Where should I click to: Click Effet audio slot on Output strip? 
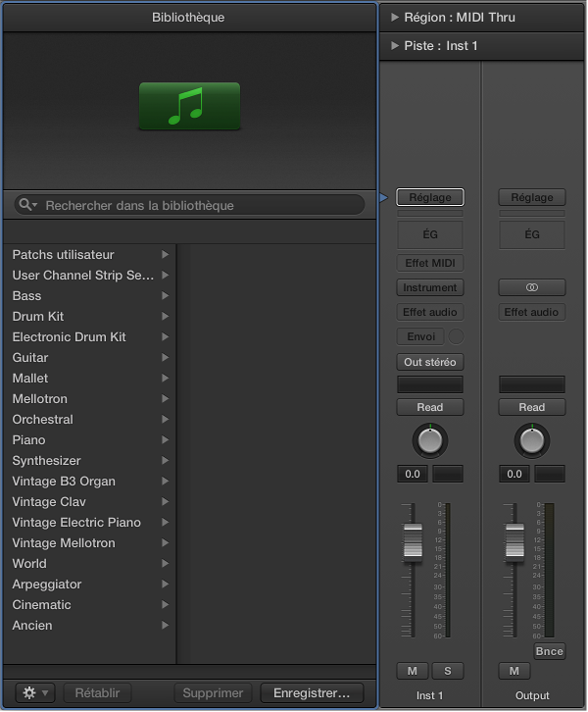[532, 312]
